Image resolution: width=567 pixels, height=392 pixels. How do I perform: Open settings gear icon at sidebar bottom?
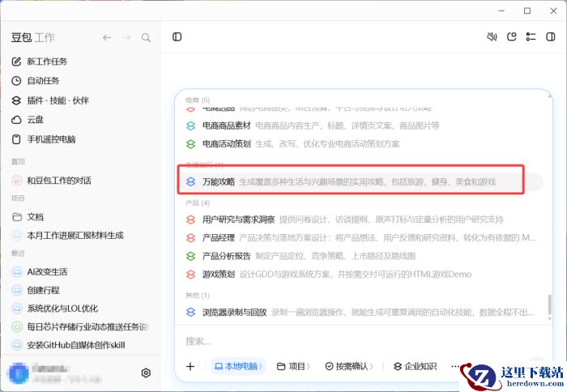146,373
